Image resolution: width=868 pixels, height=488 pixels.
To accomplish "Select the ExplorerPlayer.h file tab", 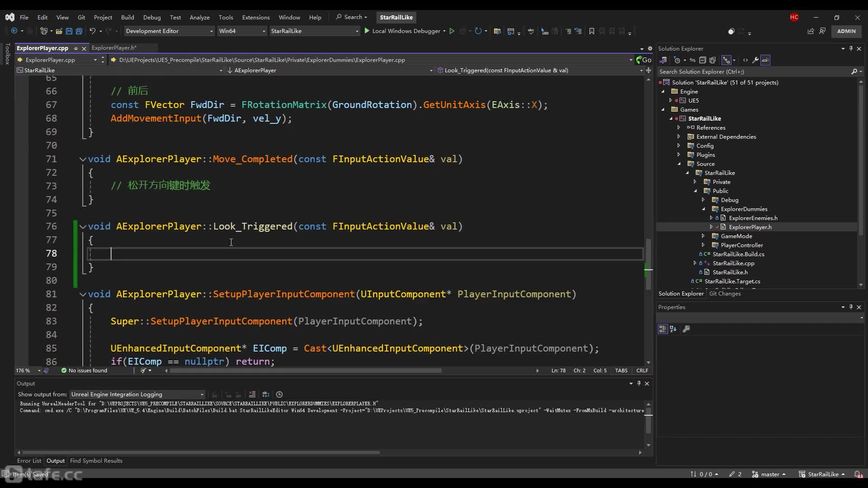I will (113, 47).
